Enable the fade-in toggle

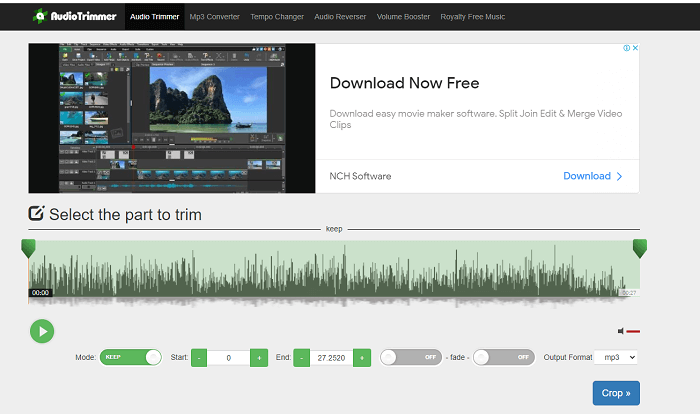coord(411,357)
